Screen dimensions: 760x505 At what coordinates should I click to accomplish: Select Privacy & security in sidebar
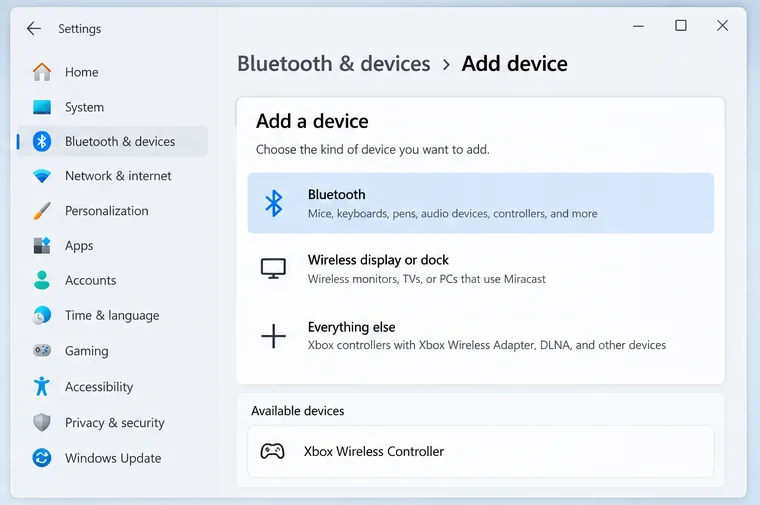[113, 423]
